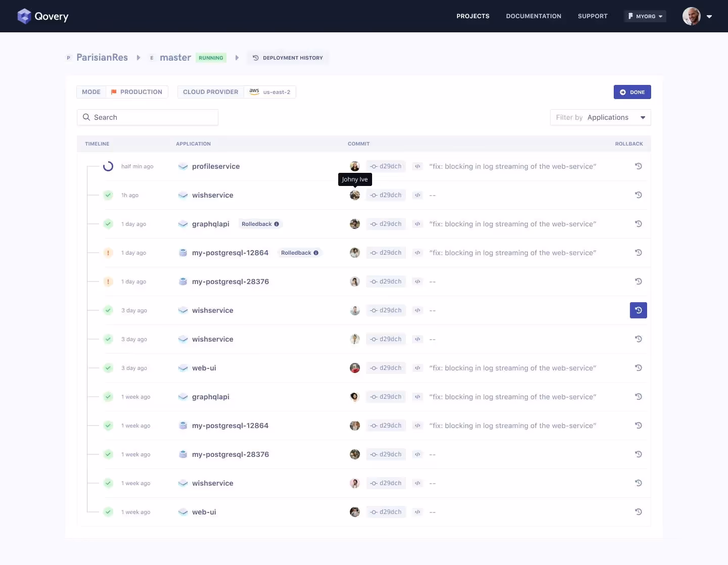The image size is (728, 565).
Task: Open the master environment breadcrumb
Action: 175,58
